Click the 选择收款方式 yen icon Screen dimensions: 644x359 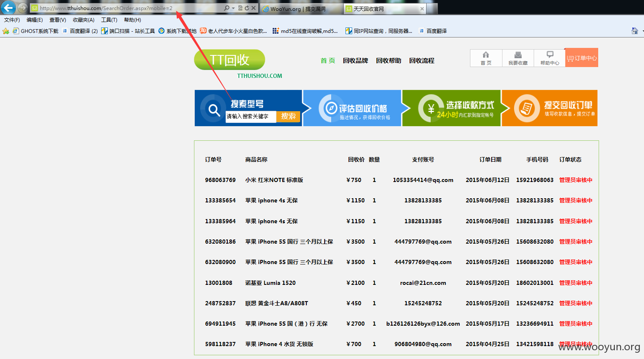point(431,108)
